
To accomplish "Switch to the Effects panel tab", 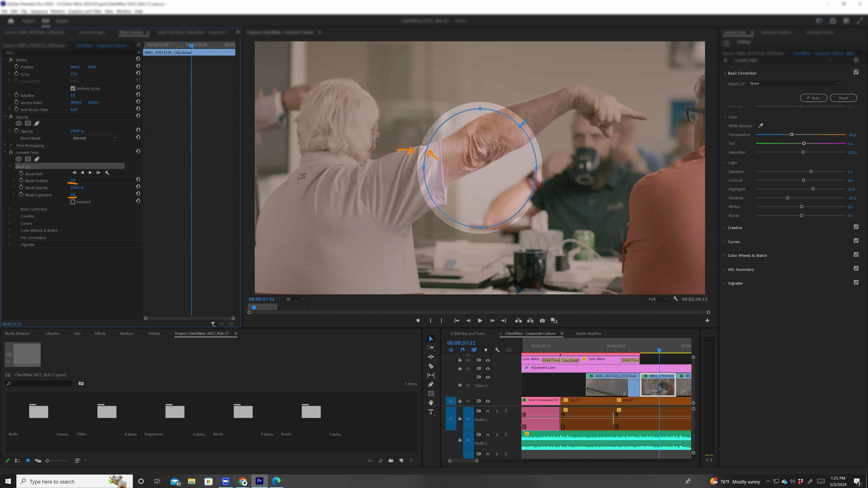I will coord(100,333).
